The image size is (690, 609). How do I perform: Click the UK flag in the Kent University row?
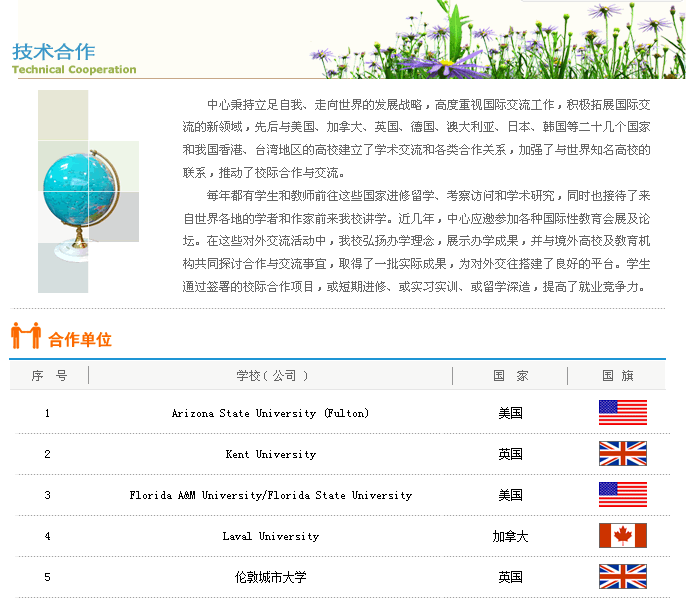pyautogui.click(x=623, y=453)
